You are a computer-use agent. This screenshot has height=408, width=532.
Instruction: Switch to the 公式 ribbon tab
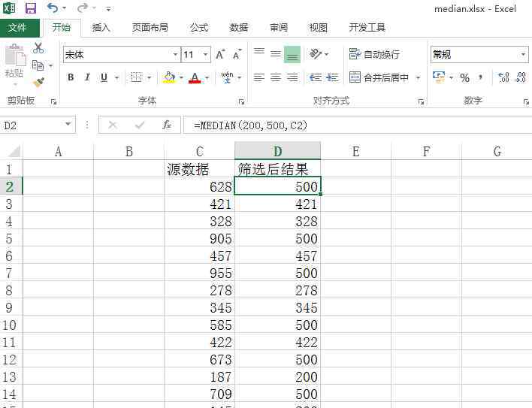tap(199, 28)
